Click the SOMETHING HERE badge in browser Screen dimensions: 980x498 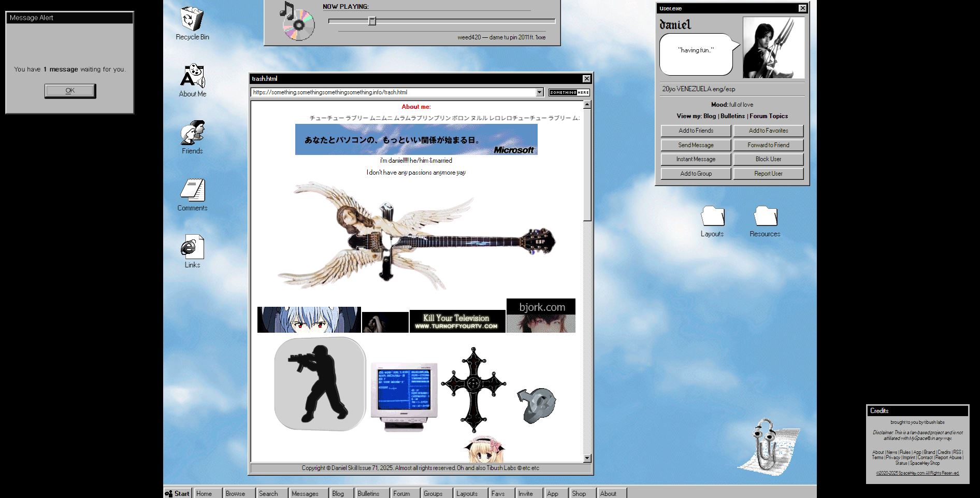pos(569,92)
